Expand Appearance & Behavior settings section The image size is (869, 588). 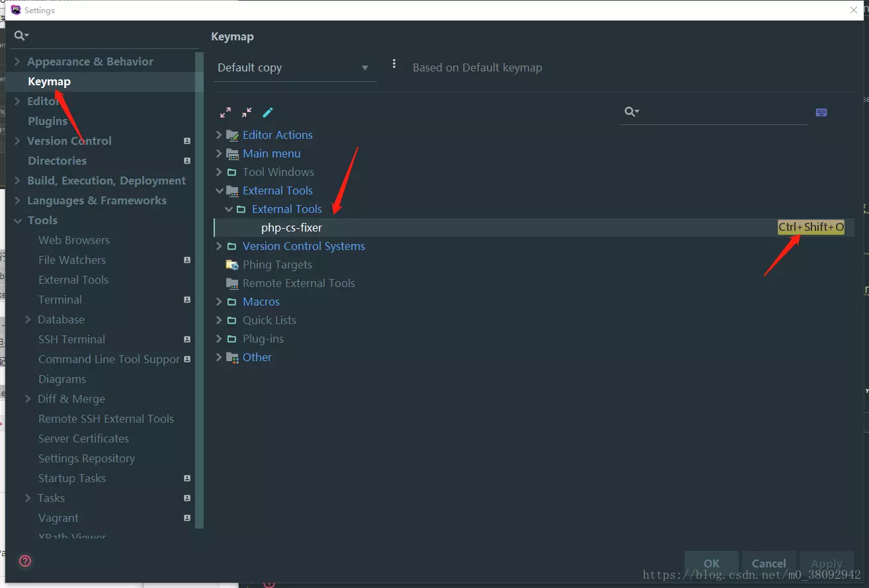(x=18, y=62)
